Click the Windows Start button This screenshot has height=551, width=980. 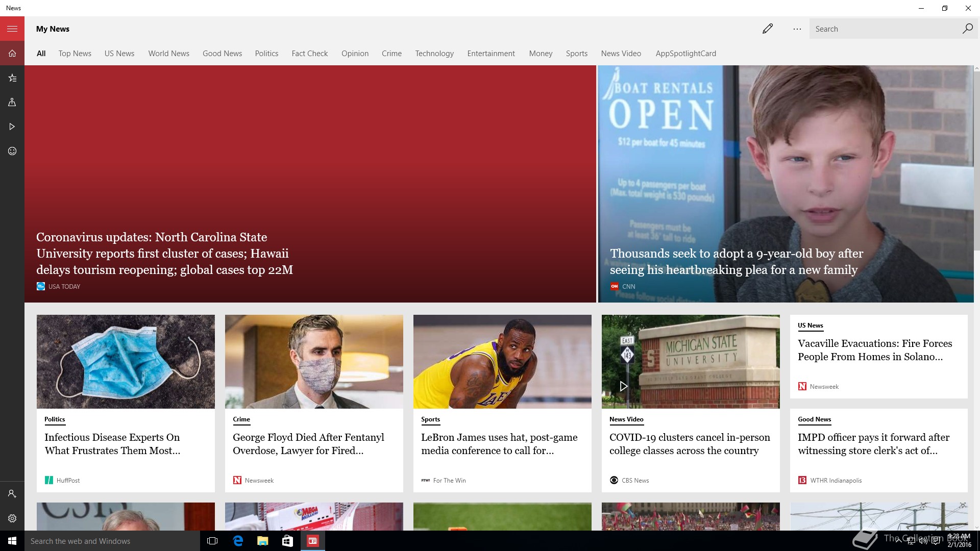click(12, 541)
